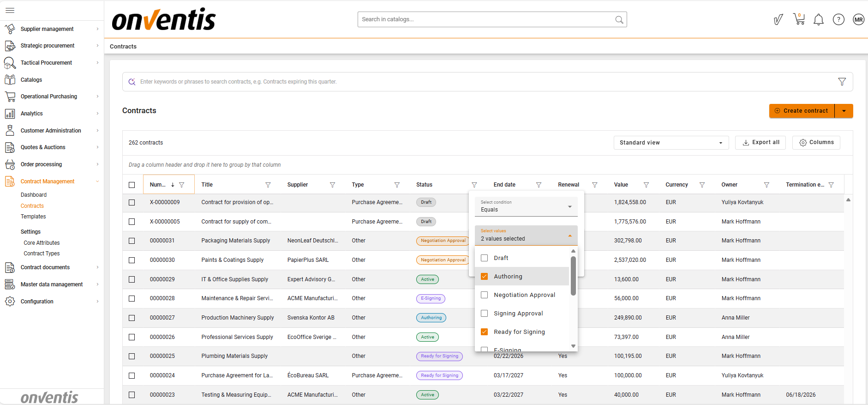Open the Create contract dropdown arrow
This screenshot has height=405, width=868.
pyautogui.click(x=844, y=111)
